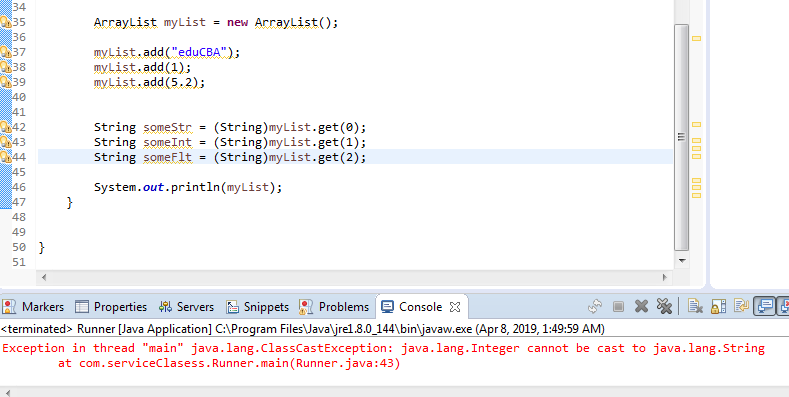The image size is (789, 397).
Task: Click myList.add(1) statement
Action: [x=143, y=67]
